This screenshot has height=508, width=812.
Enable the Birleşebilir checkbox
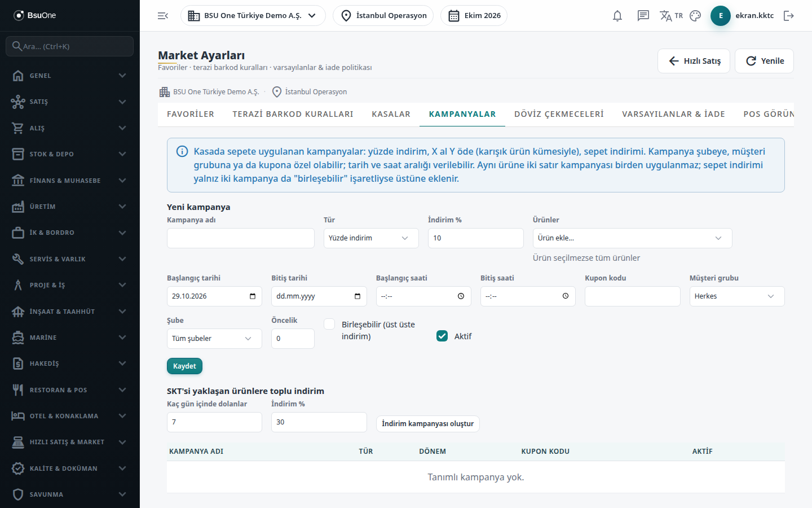tap(329, 324)
